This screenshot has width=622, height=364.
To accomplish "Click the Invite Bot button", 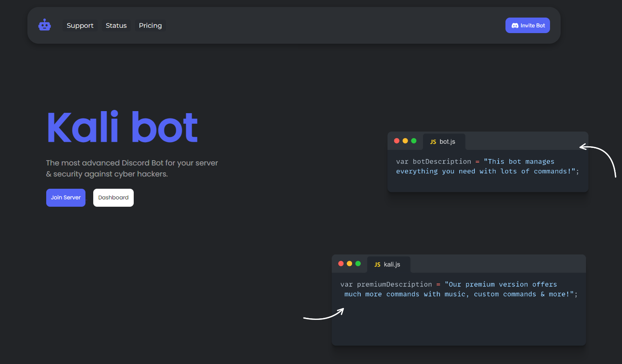I will point(528,25).
